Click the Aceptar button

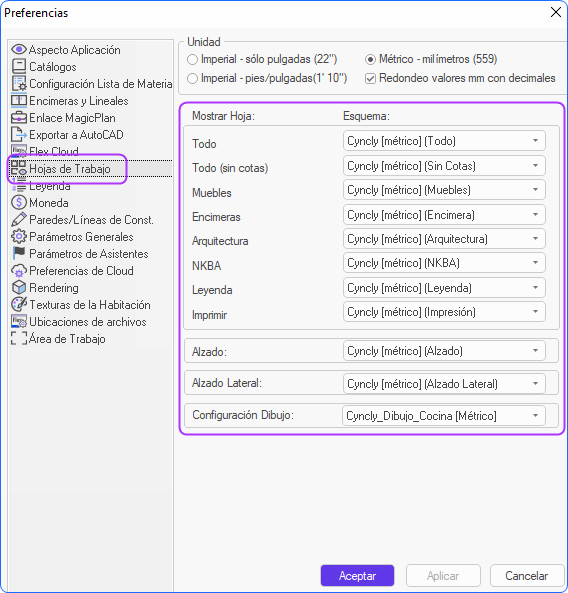point(357,576)
